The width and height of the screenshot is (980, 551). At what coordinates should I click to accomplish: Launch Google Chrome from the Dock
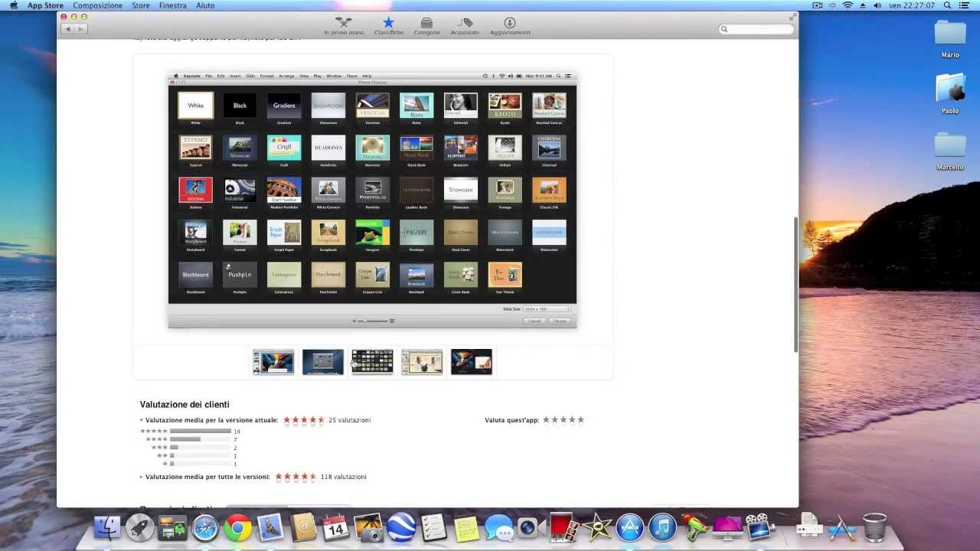[238, 528]
